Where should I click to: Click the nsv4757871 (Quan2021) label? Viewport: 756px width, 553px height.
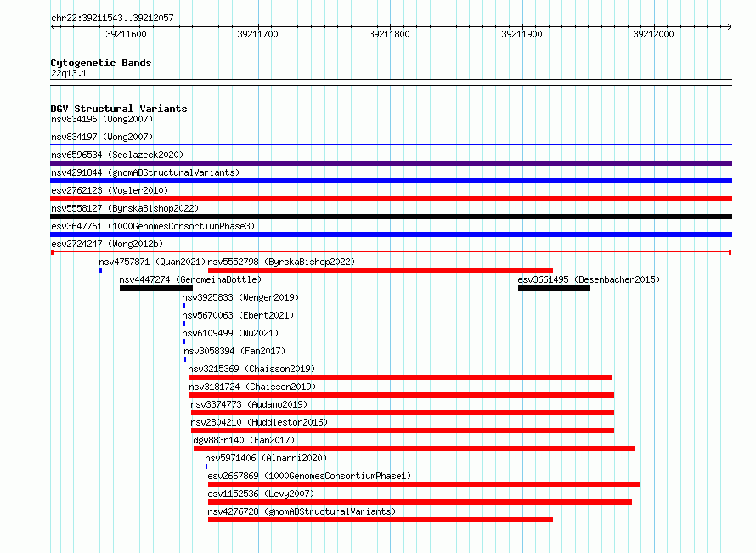(152, 262)
